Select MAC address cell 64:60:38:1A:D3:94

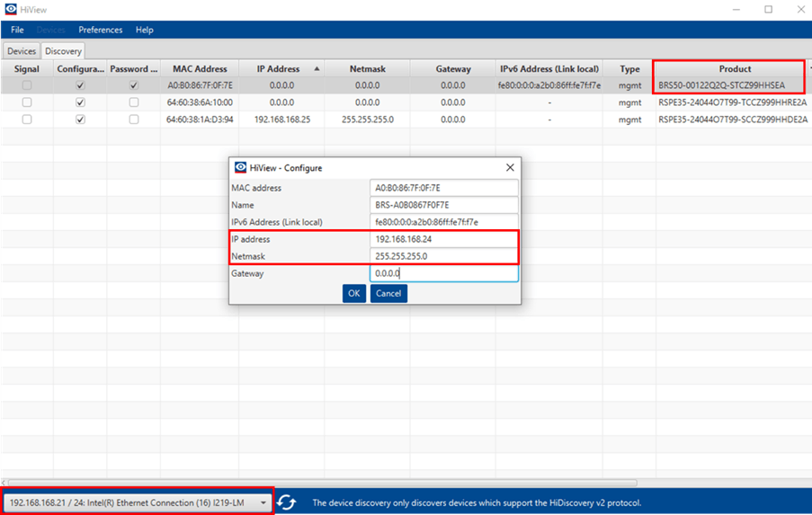[200, 120]
